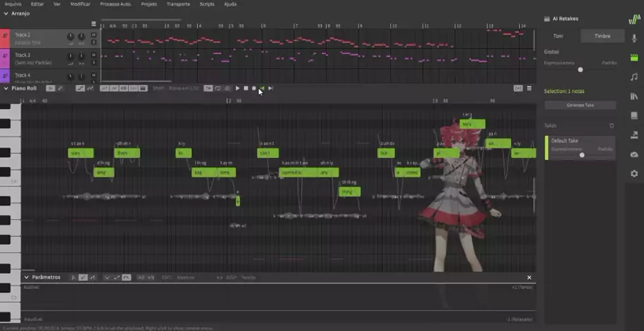The image size is (644, 331).
Task: Mute Track 3 with M button
Action: pos(94,55)
